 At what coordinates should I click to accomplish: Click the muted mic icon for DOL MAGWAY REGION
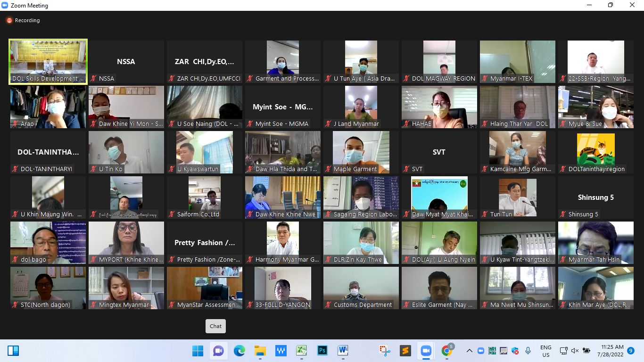coord(407,79)
